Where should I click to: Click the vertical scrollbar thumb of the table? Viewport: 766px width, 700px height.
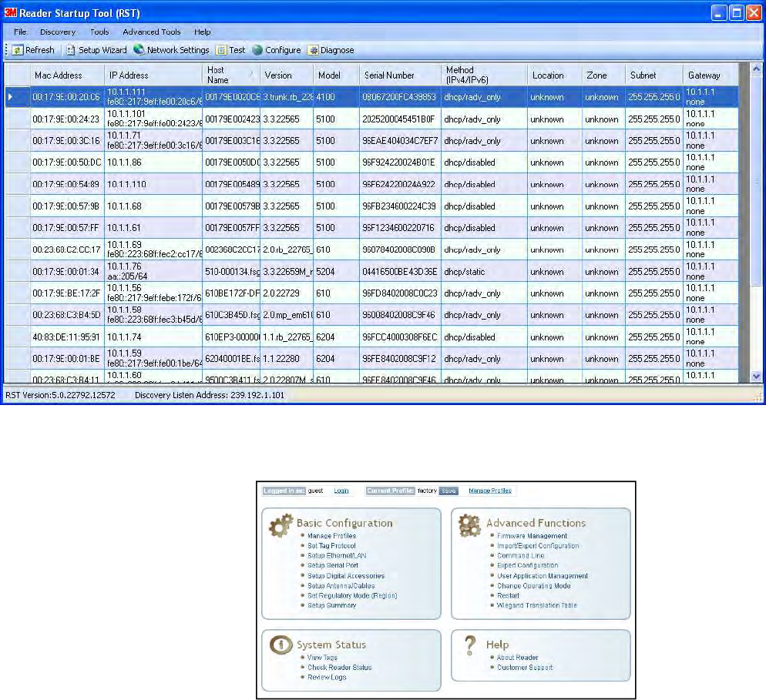(x=756, y=181)
